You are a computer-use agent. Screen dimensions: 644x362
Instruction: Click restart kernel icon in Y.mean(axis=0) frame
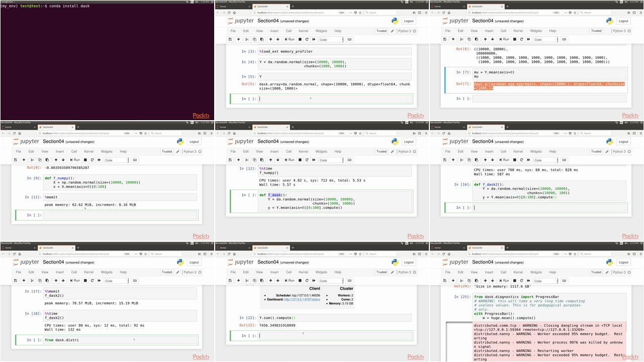coord(521,39)
